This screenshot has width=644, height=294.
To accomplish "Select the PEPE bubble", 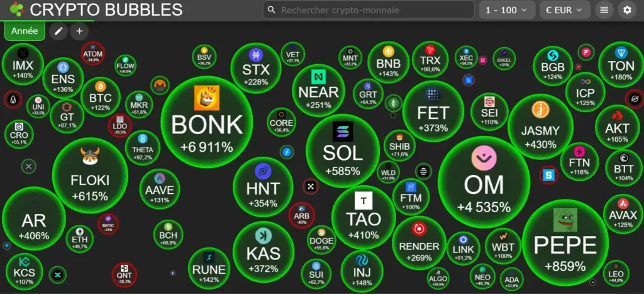I will pyautogui.click(x=565, y=242).
